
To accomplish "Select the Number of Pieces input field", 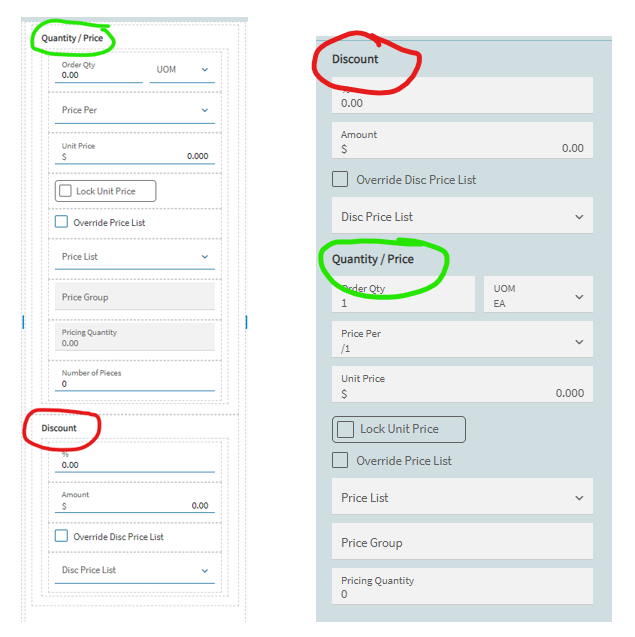I will (135, 379).
